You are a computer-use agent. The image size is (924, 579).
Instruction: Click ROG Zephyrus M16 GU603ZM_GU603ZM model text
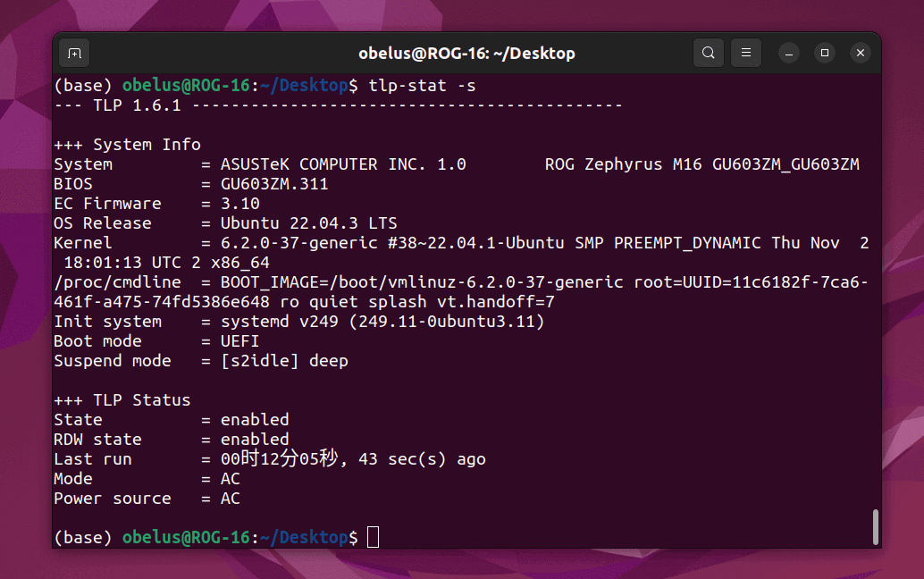coord(701,164)
